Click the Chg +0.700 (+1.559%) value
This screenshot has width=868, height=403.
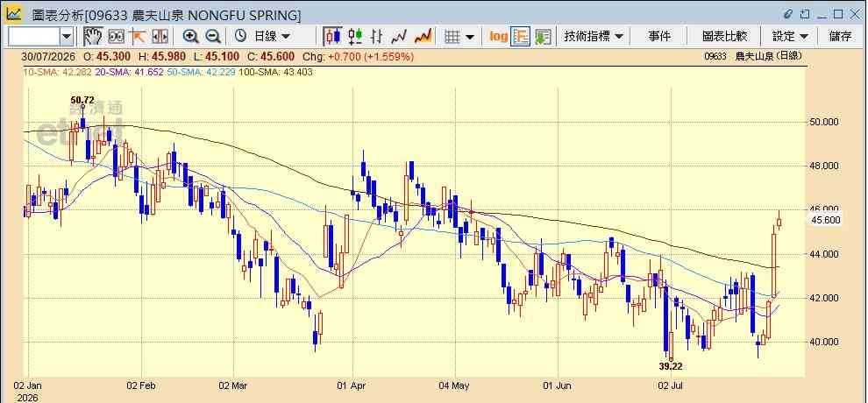[359, 56]
